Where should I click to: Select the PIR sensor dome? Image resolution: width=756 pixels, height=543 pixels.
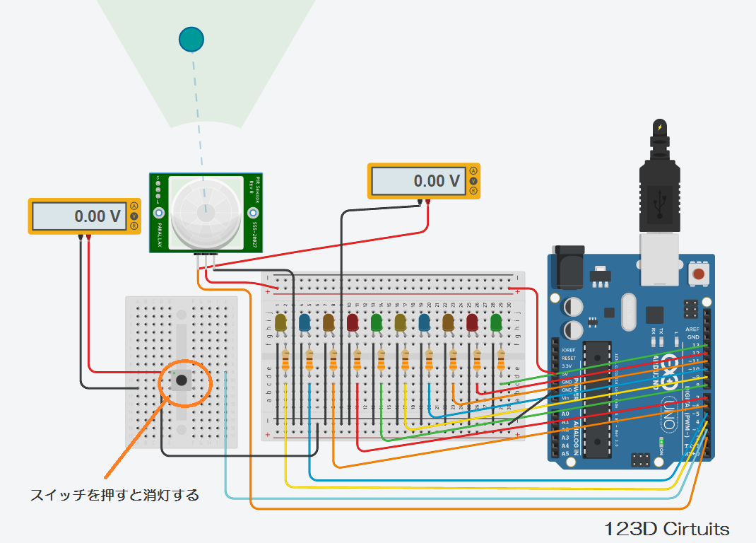click(x=206, y=213)
